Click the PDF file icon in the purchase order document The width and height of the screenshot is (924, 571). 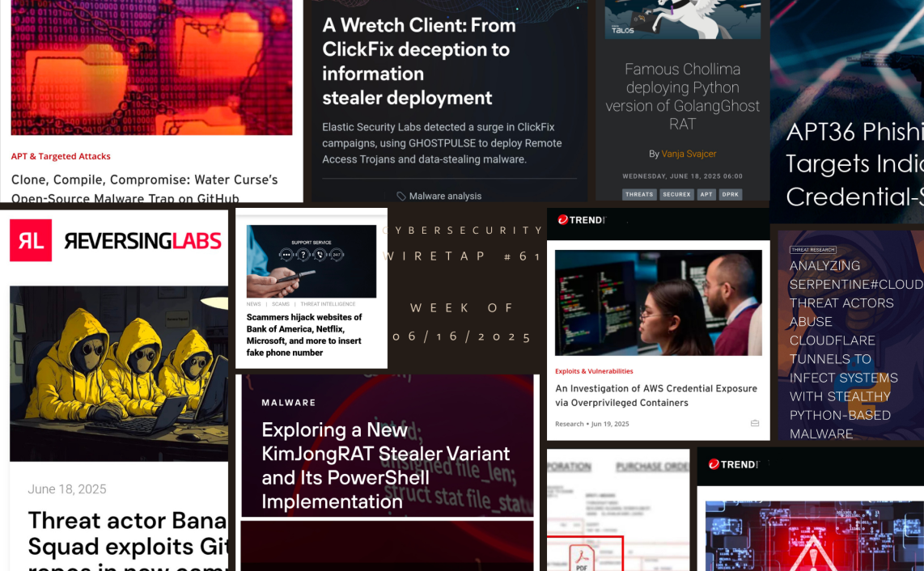click(x=582, y=558)
